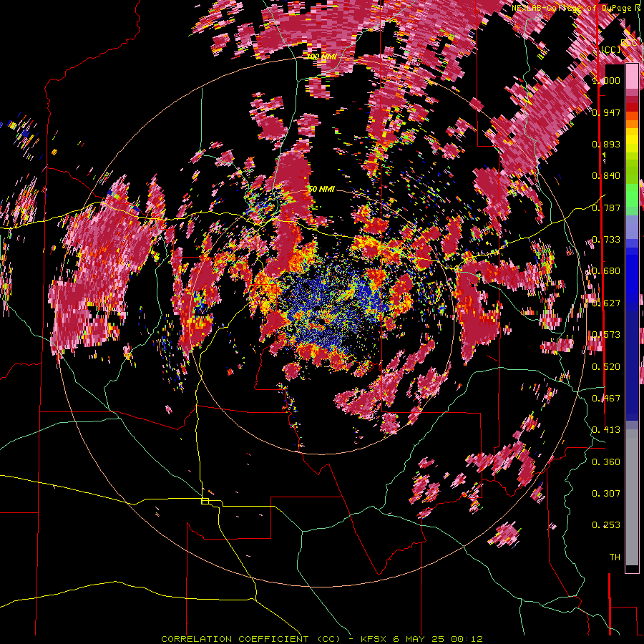This screenshot has height=644, width=644.
Task: Click the "50 NMI" range ring label
Action: tap(321, 189)
